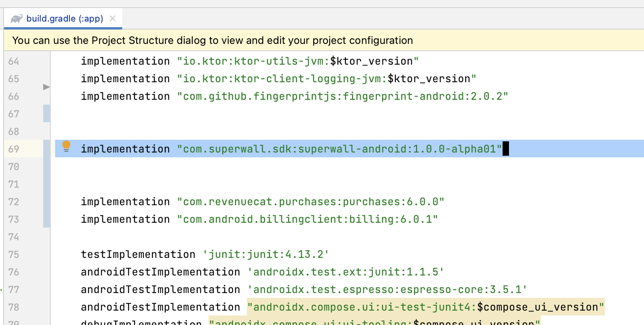Viewport: 644px width, 325px height.
Task: Click the androidx.test.ext:junit:1.1.5 dependency
Action: (x=346, y=272)
